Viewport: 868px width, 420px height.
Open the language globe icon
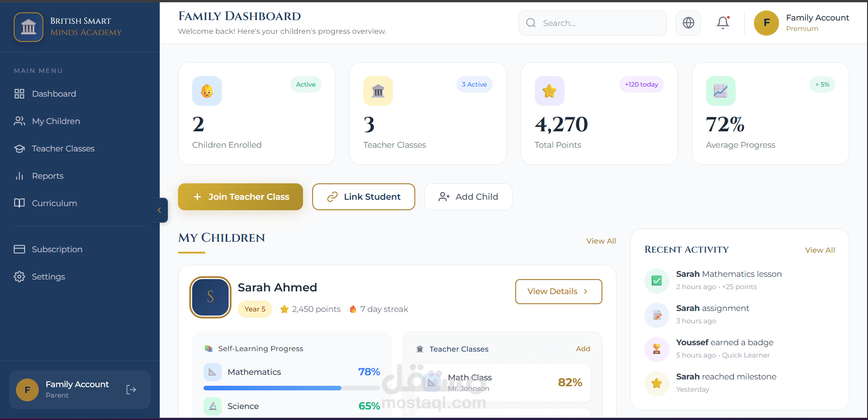click(688, 23)
